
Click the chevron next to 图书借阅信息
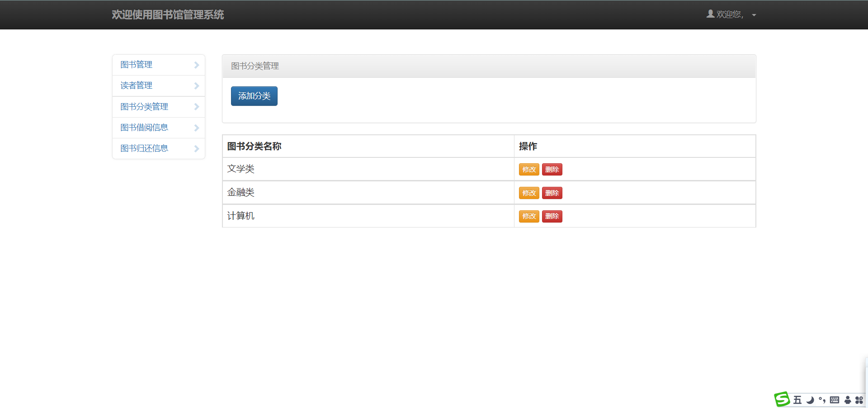point(197,128)
